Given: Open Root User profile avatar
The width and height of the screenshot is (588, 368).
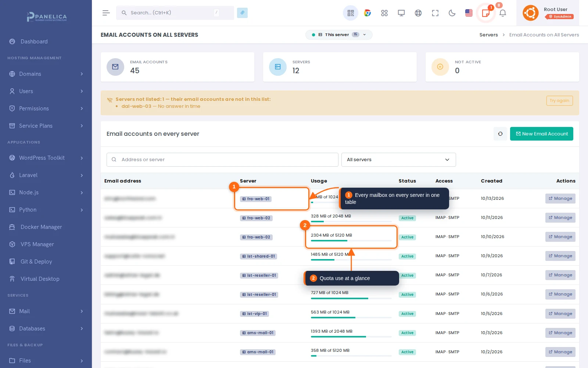Looking at the screenshot, I should [531, 13].
